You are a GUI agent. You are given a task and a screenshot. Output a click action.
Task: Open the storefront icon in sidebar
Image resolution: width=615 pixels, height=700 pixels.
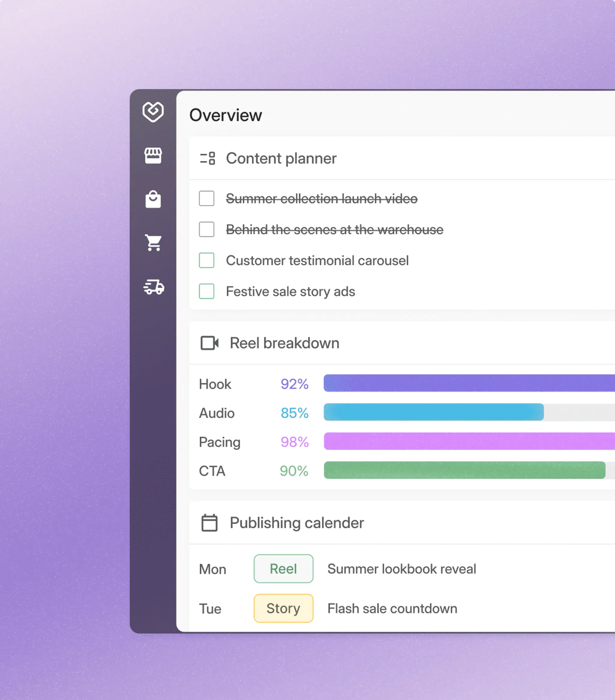tap(153, 156)
